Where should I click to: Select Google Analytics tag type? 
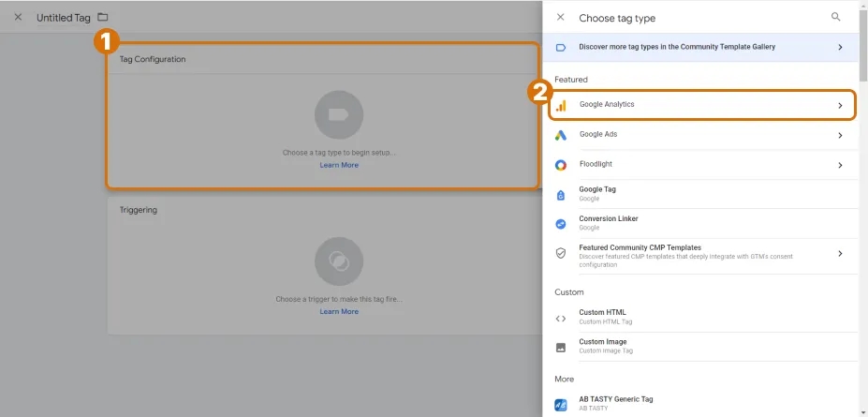click(x=702, y=105)
